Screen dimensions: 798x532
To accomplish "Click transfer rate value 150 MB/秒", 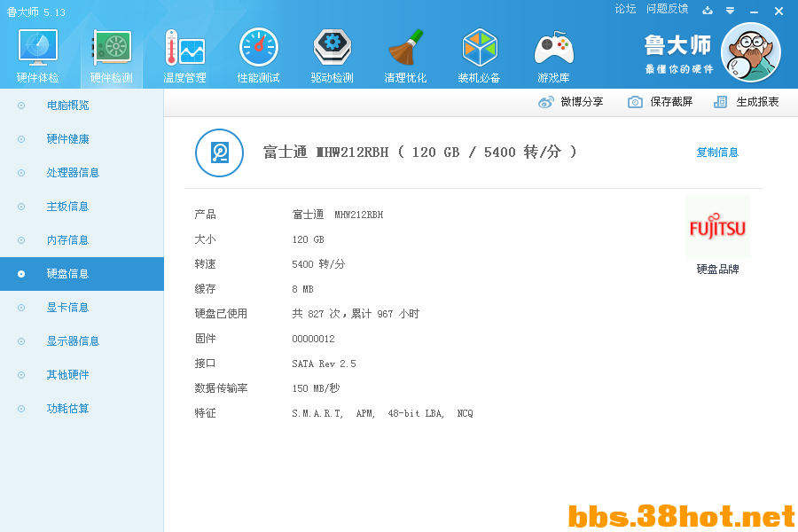I will [x=316, y=388].
